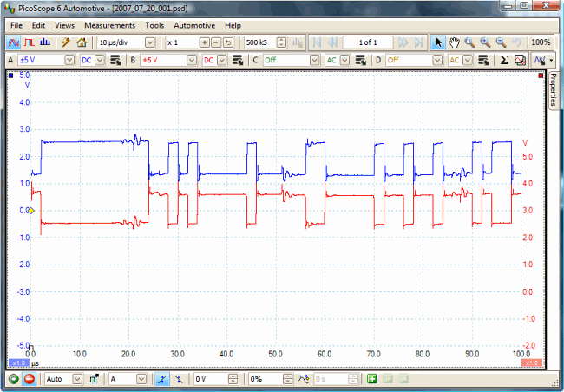Switch to Spectrum mode icon
Viewport: 564px width, 392px height.
click(x=43, y=42)
